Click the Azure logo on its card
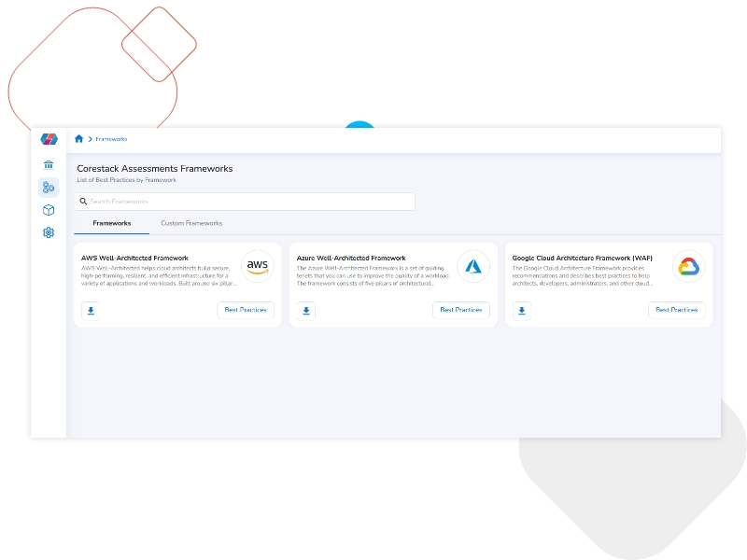747x560 pixels. tap(473, 266)
